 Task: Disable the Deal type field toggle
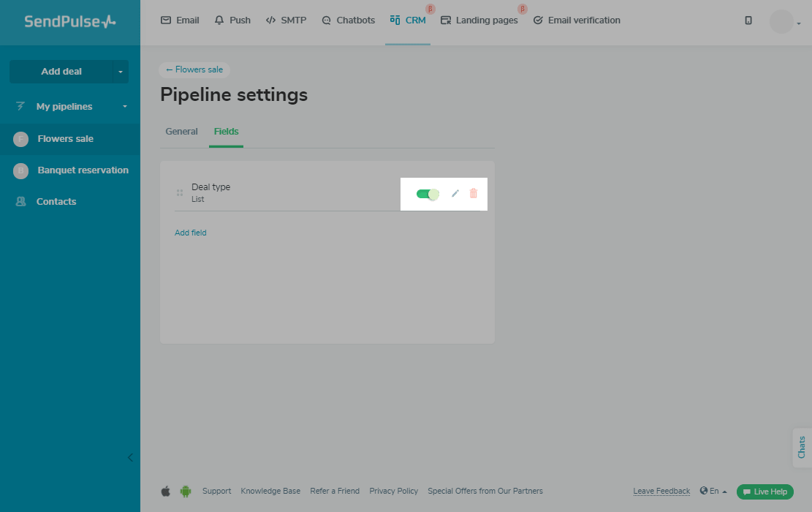click(428, 194)
